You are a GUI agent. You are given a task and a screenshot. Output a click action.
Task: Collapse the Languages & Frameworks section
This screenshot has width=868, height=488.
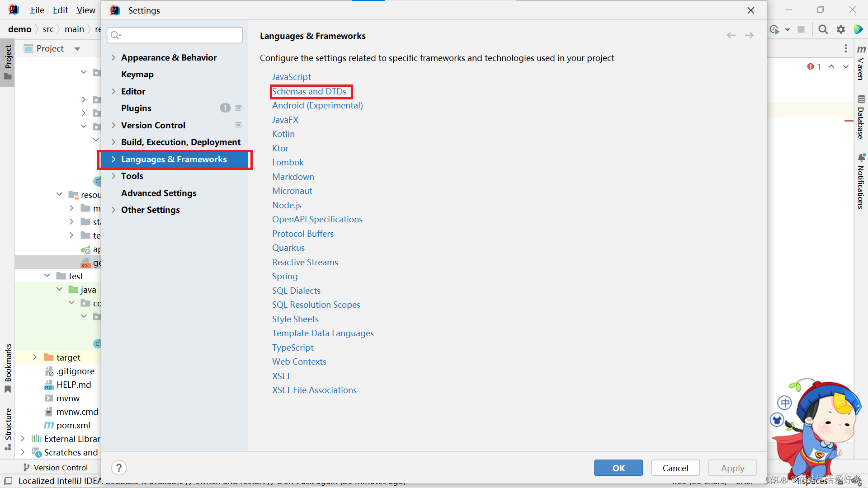[x=113, y=159]
